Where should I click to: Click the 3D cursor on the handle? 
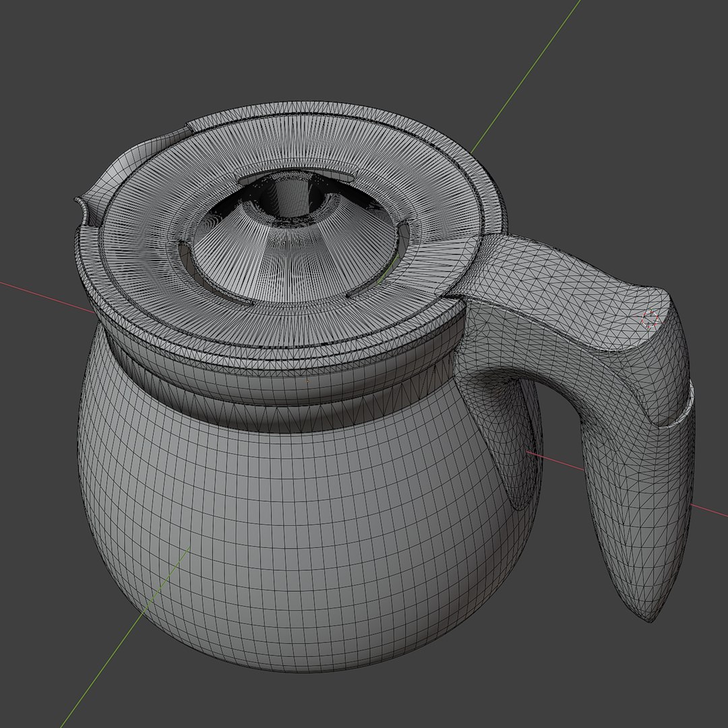[x=650, y=320]
